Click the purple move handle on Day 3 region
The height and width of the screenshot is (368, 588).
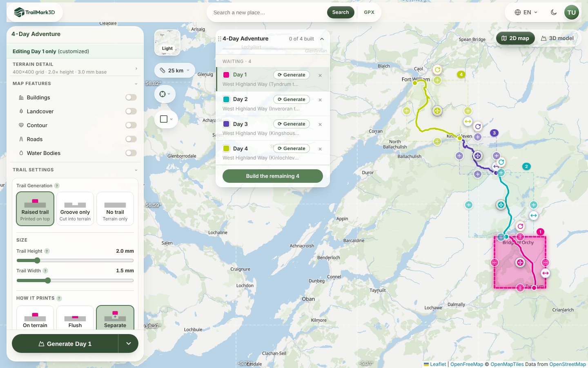(x=477, y=156)
